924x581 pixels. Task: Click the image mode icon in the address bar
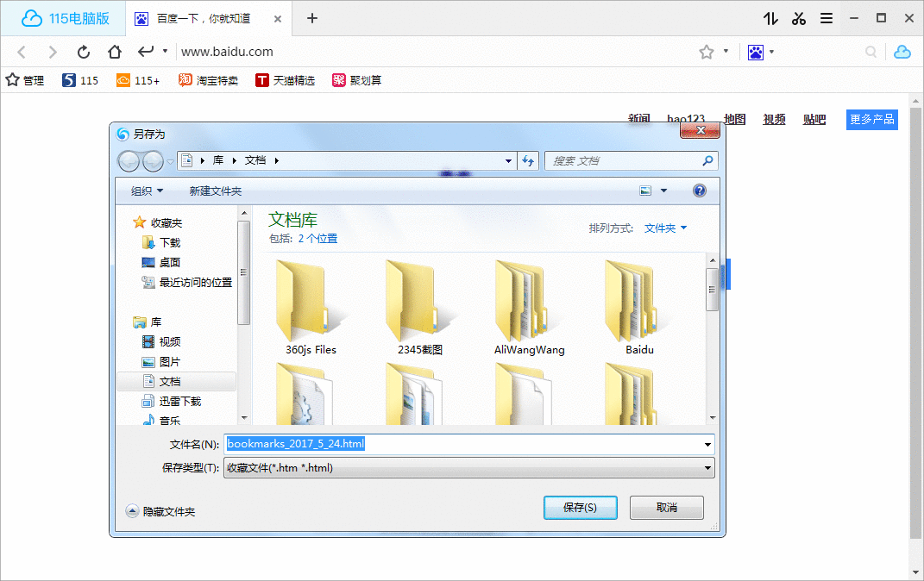(757, 52)
